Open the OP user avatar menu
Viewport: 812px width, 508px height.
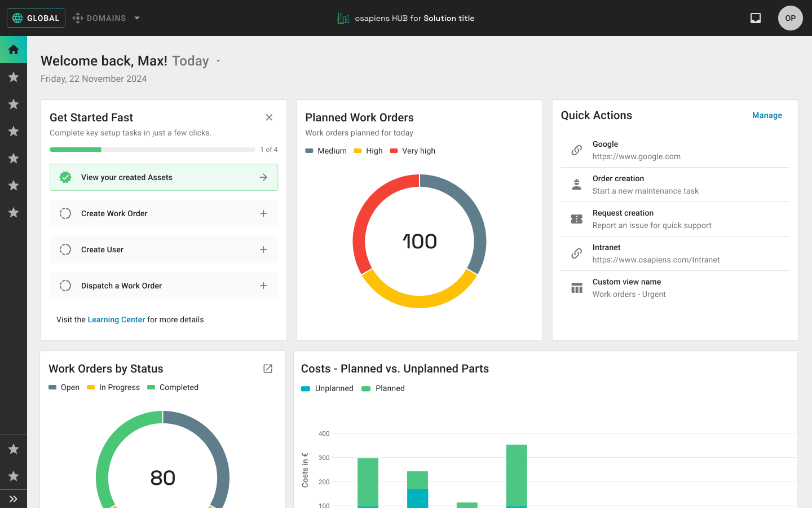click(x=790, y=18)
